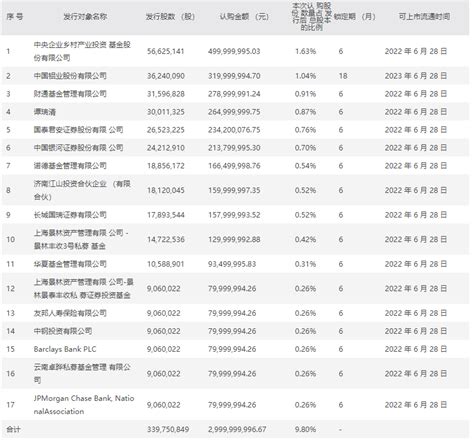Click share count 26,523,225
This screenshot has height=441, width=474.
[166, 130]
